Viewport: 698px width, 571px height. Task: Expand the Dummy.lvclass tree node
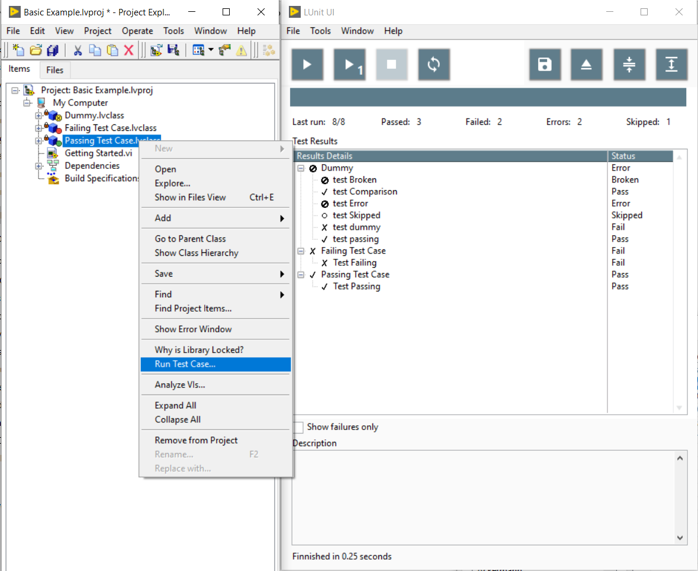[x=39, y=116]
